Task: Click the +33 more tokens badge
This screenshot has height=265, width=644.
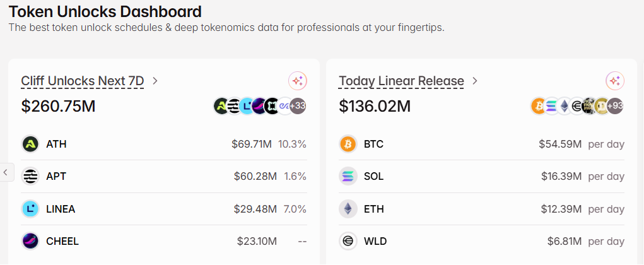Action: click(298, 106)
